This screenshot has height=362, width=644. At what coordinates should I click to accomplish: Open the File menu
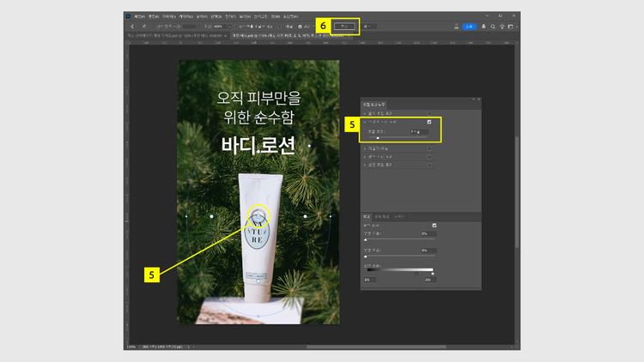(x=139, y=16)
